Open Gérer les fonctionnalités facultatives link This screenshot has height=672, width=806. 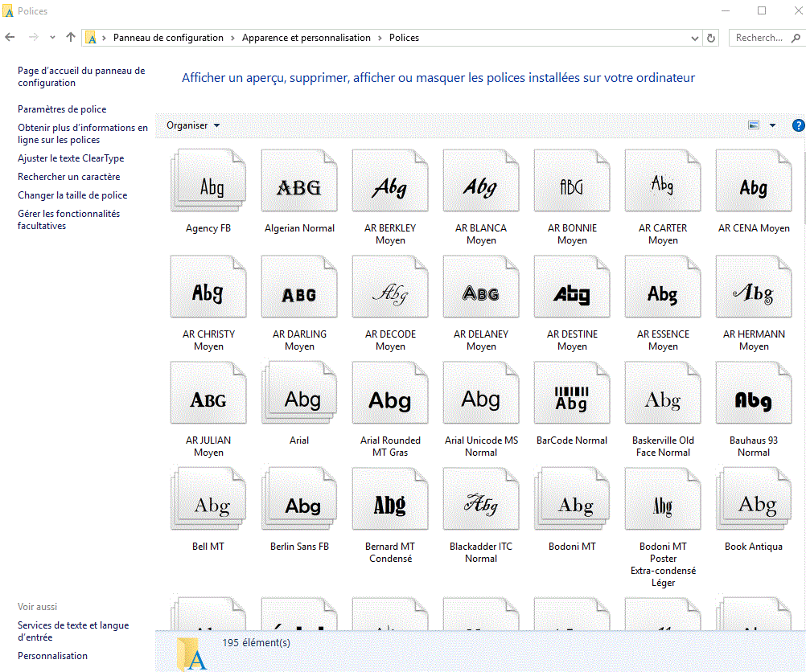coord(69,219)
